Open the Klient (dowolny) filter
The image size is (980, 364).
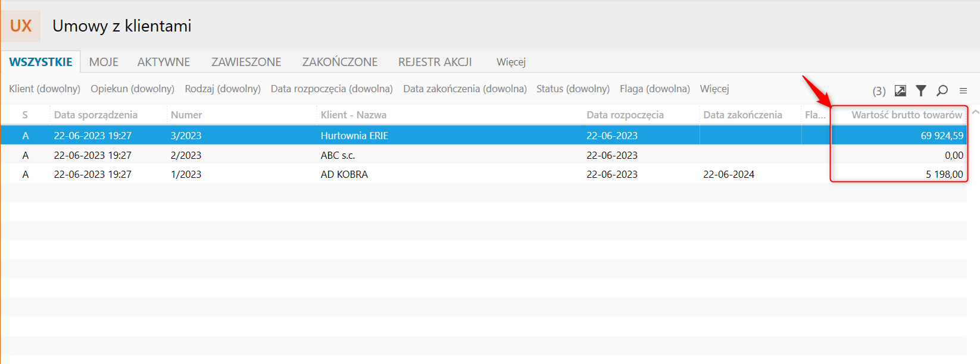point(45,89)
